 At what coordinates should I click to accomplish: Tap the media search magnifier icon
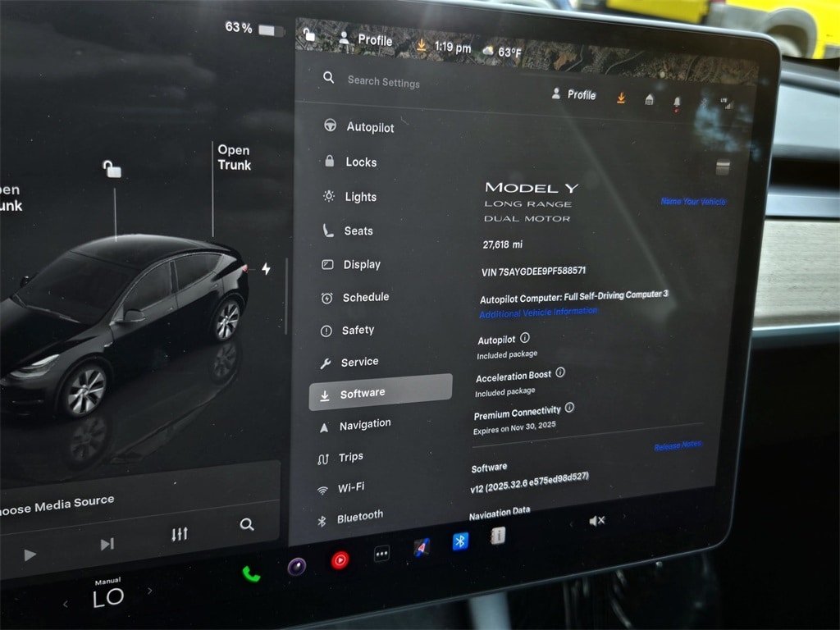coord(246,524)
